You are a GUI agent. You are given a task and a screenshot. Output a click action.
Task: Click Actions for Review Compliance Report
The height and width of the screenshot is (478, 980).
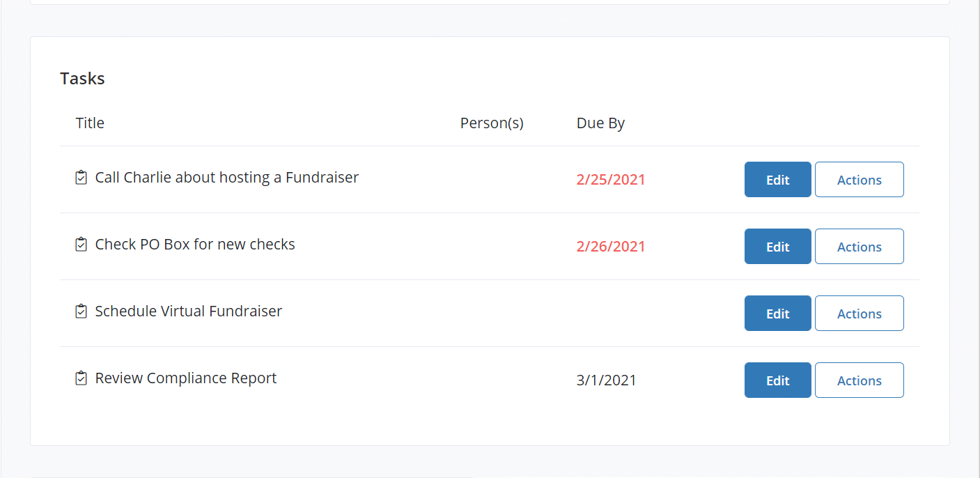(859, 380)
